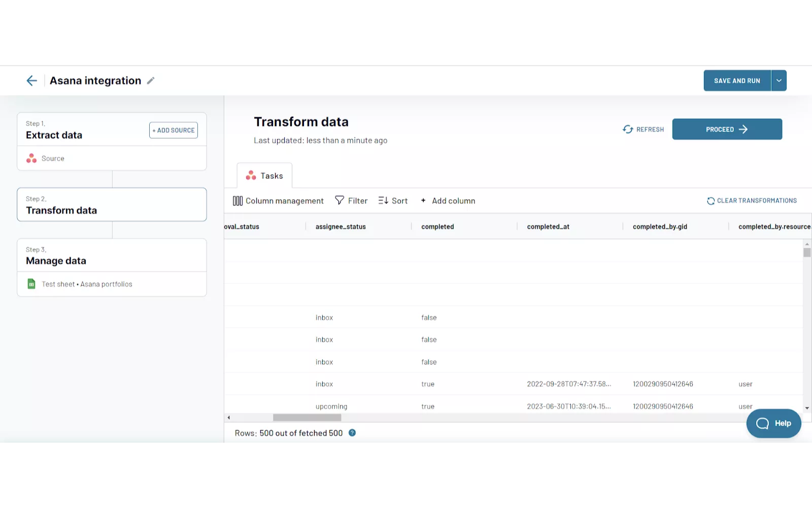
Task: Open Step 3 Manage data
Action: pos(112,256)
